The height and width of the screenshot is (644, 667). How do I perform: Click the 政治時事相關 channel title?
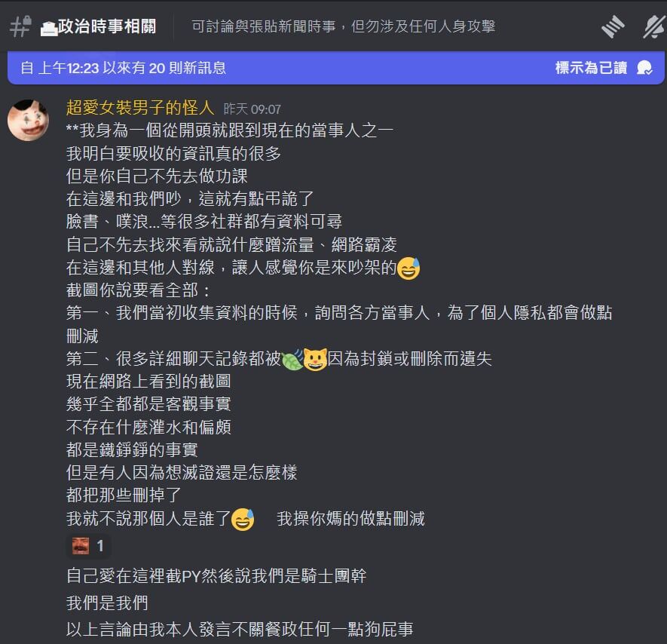click(x=107, y=26)
